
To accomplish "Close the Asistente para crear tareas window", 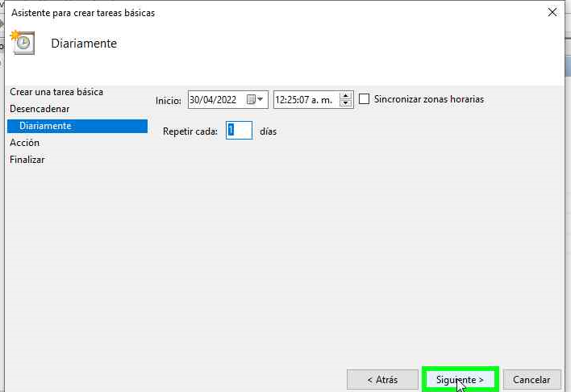I will click(552, 13).
